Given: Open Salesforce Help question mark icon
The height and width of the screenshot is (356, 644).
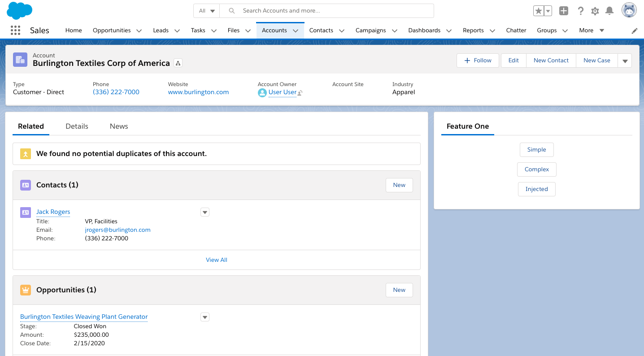Looking at the screenshot, I should click(580, 11).
